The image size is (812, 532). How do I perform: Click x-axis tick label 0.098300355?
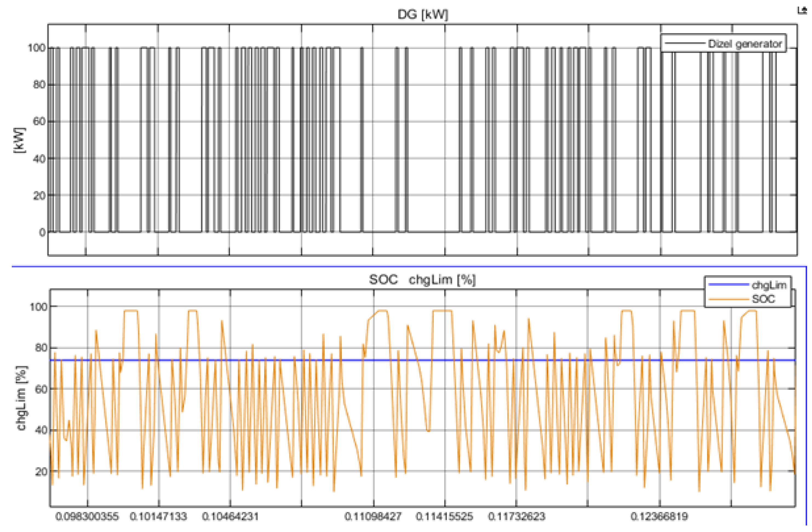(87, 516)
